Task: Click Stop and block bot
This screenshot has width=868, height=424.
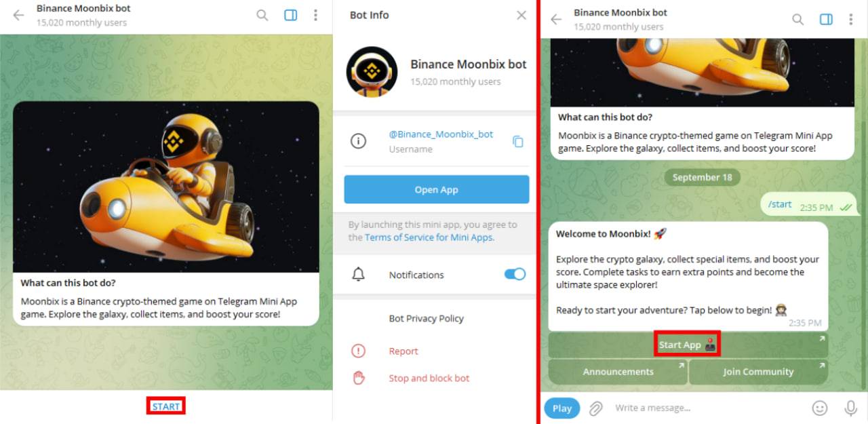Action: (429, 378)
